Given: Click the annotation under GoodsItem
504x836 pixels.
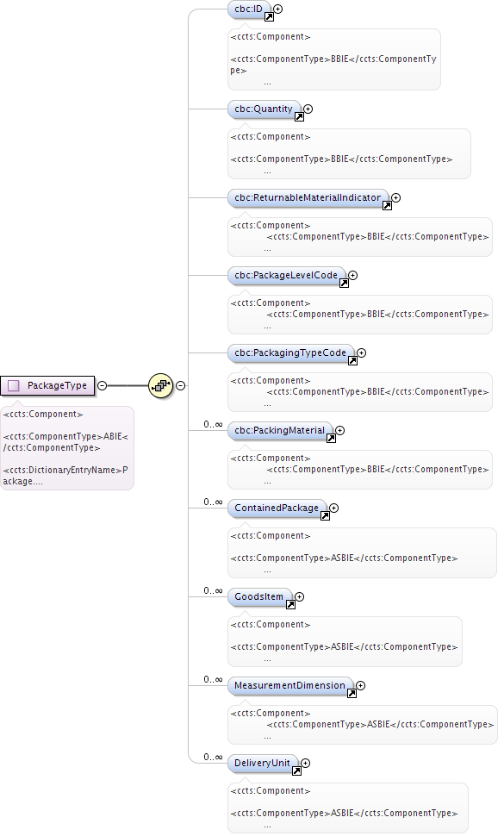Looking at the screenshot, I should click(x=345, y=641).
